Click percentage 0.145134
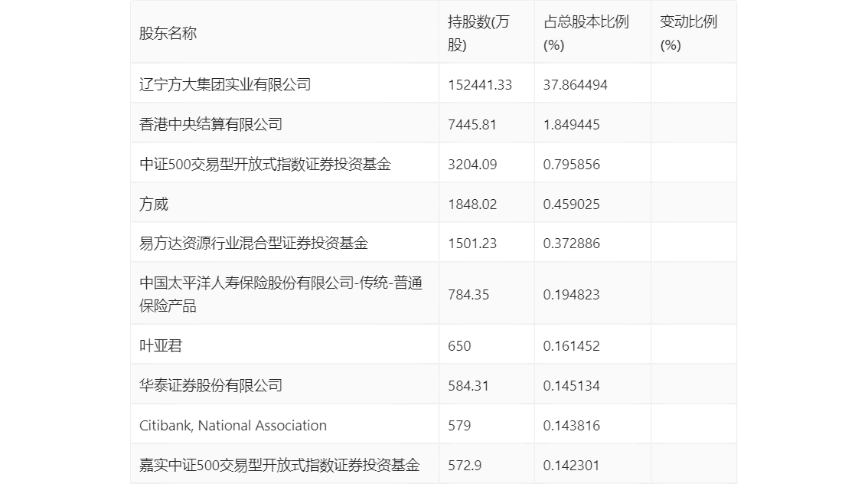 [x=571, y=386]
